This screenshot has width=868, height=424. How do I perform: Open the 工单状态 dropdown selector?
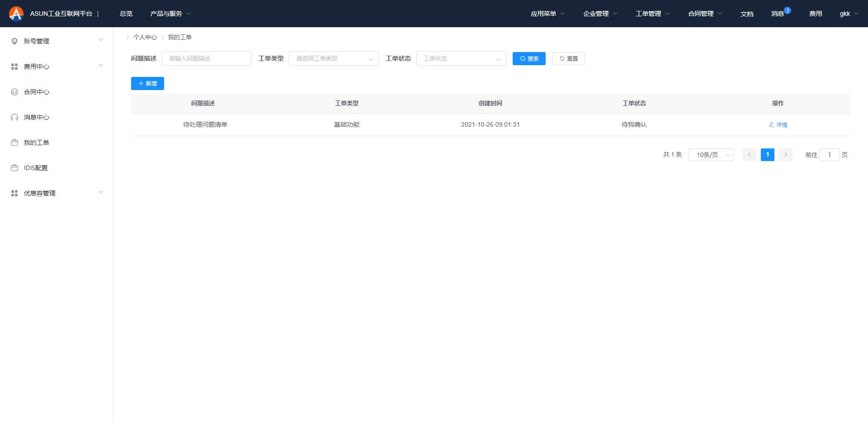point(461,58)
